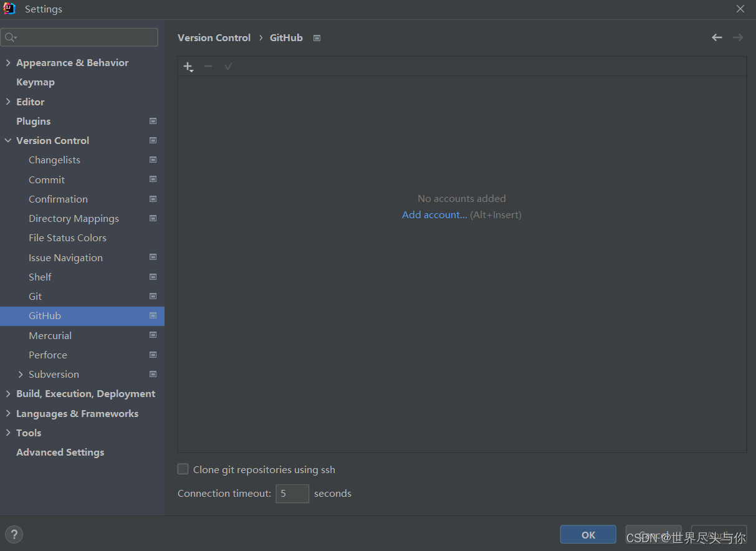Click project icon next to Git
Viewport: 756px width, 551px height.
point(153,296)
